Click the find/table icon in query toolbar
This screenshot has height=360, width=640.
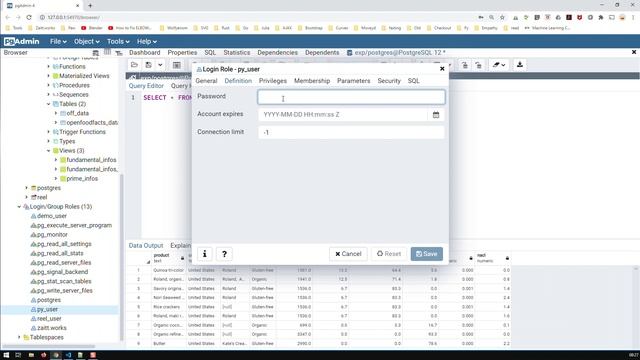tap(177, 65)
